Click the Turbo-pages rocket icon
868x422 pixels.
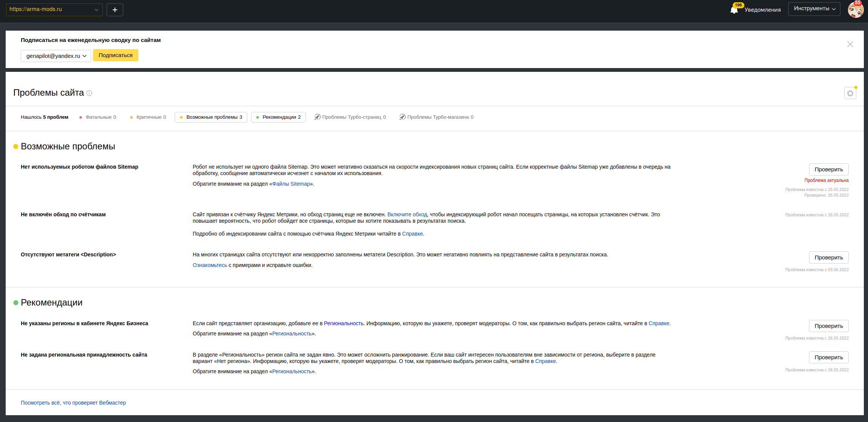tap(317, 117)
